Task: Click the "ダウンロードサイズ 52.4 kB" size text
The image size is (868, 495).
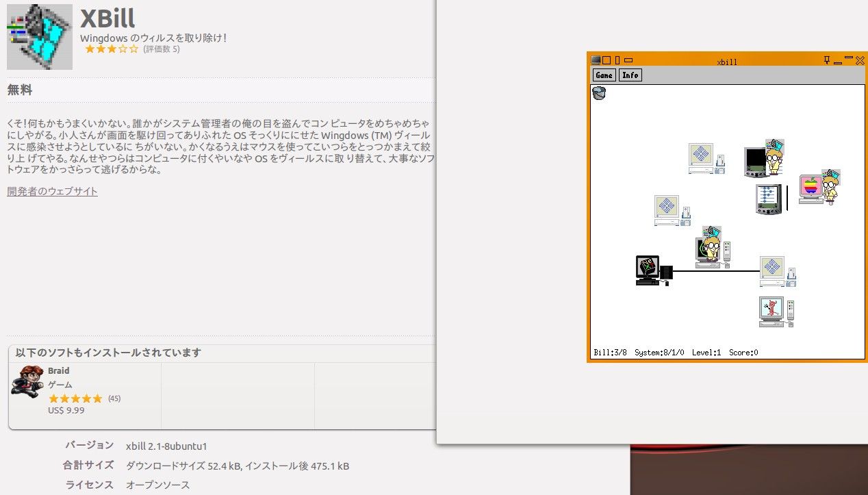Action: click(x=183, y=466)
